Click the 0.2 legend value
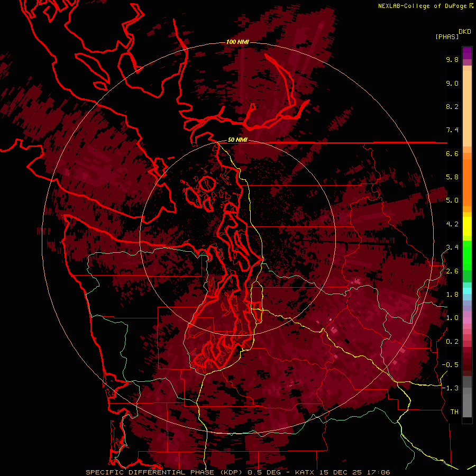476x476 pixels. pyautogui.click(x=452, y=342)
